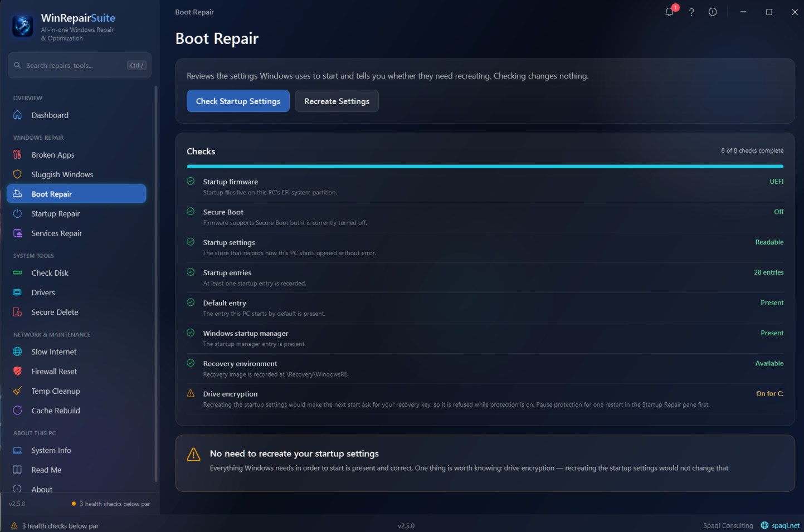
Task: Open the Temp Cleanup section
Action: click(76, 391)
